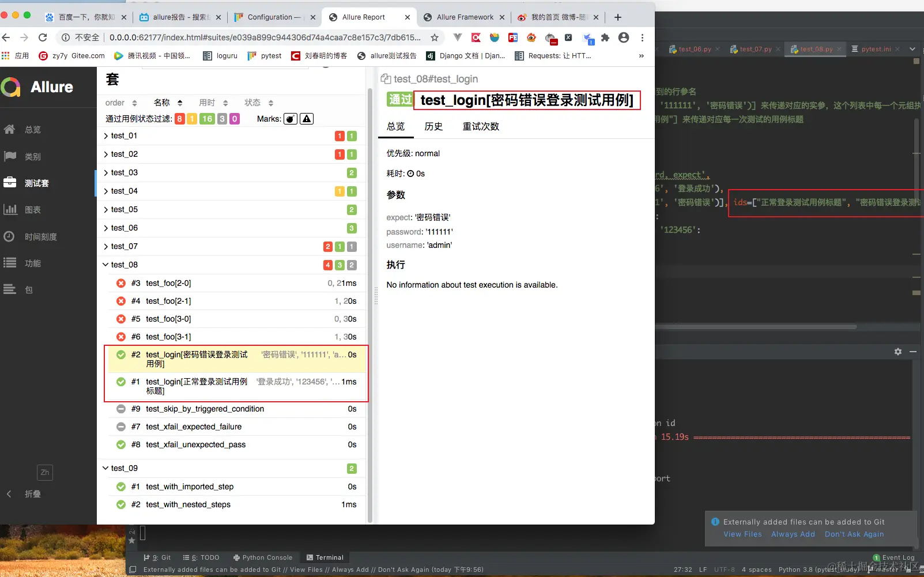Image resolution: width=924 pixels, height=577 pixels.
Task: Open the Chrome extensions puzzle icon
Action: pyautogui.click(x=605, y=37)
